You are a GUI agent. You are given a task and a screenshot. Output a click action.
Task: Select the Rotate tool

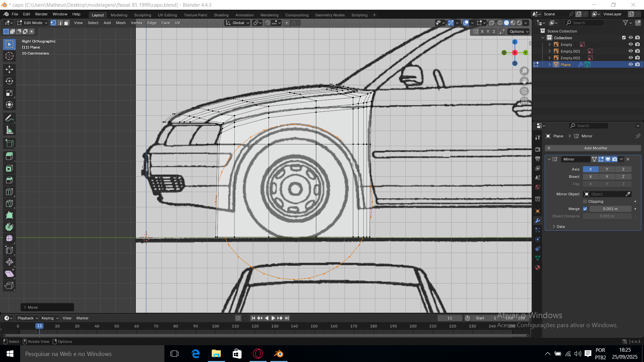(x=9, y=81)
